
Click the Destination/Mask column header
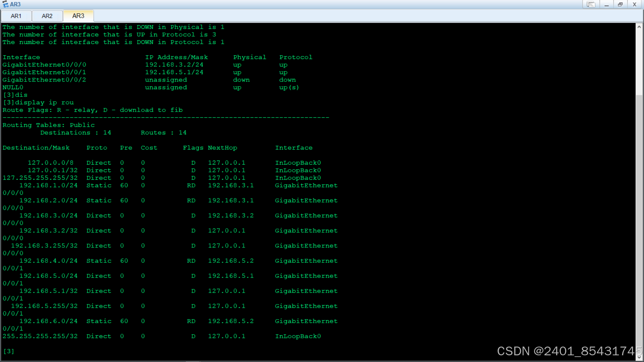(36, 148)
